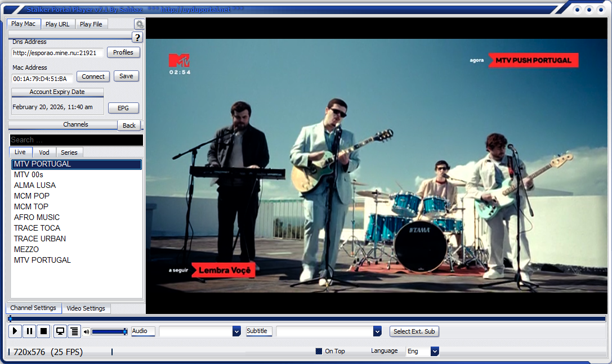612x364 pixels.
Task: Click the Account Expiry Date header
Action: pyautogui.click(x=57, y=92)
